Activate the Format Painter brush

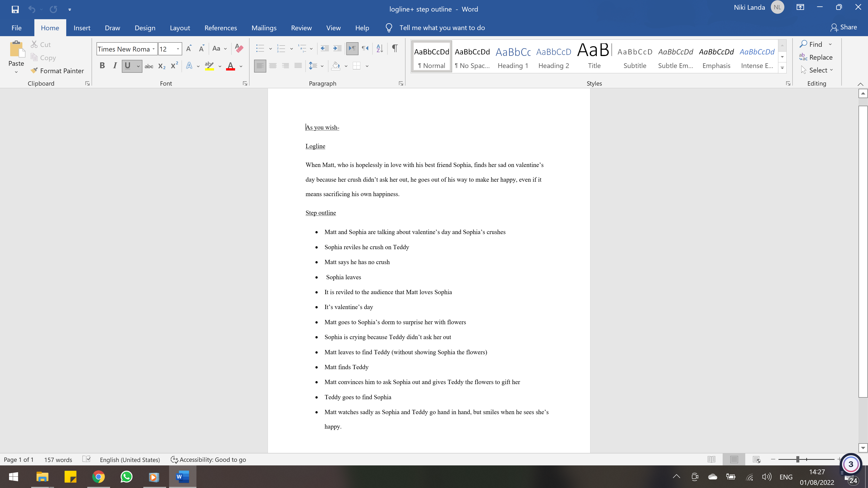(x=57, y=71)
